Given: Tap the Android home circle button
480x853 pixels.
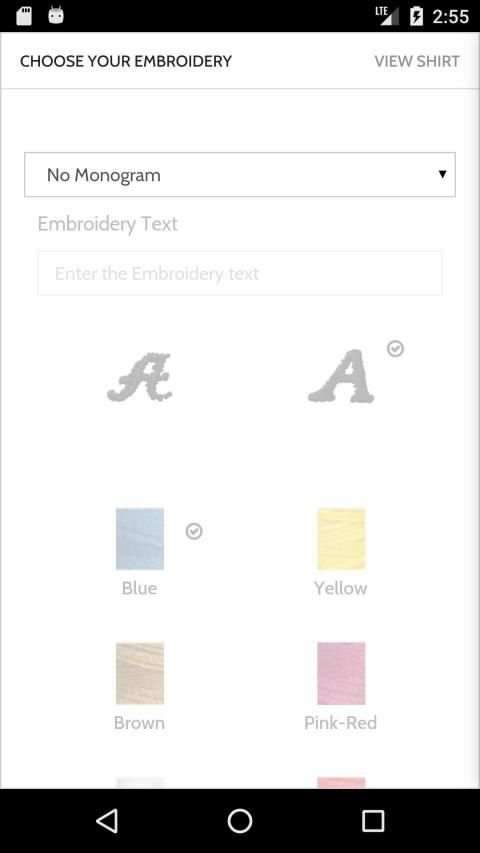Looking at the screenshot, I should pos(240,821).
